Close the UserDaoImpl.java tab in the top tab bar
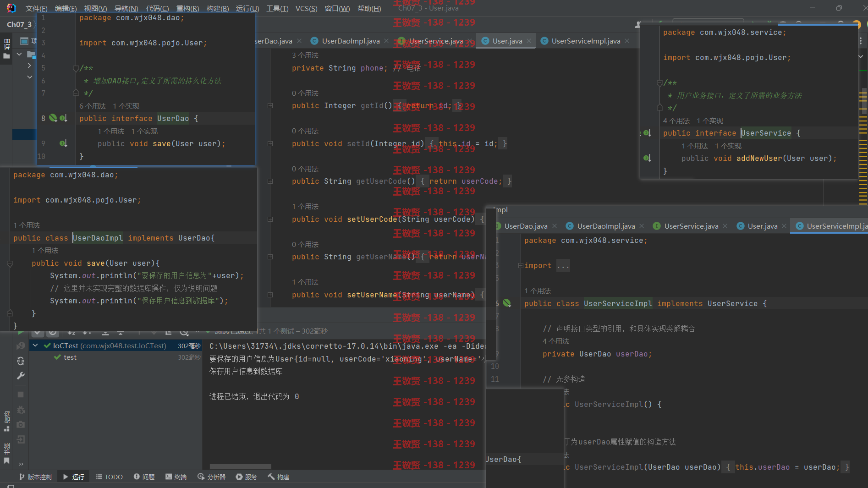This screenshot has height=488, width=868. [386, 41]
